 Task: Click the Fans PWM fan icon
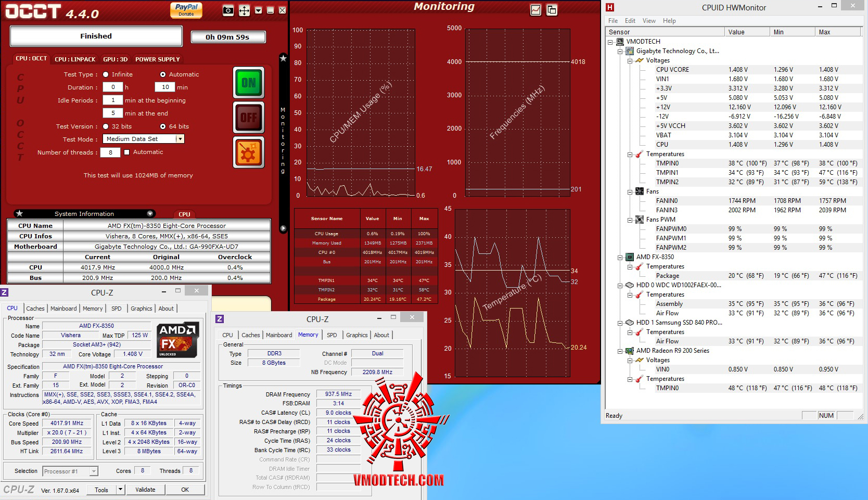pos(640,220)
